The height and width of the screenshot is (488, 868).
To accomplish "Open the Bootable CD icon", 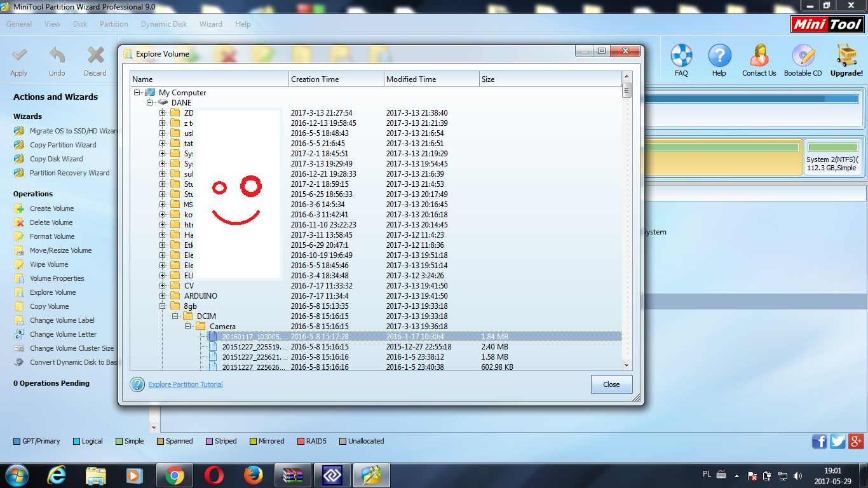I will [x=803, y=55].
